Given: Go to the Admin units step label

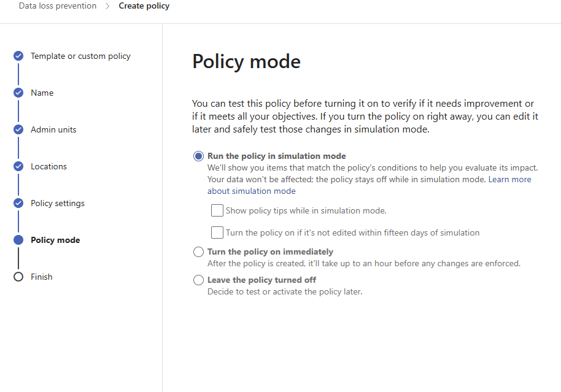Looking at the screenshot, I should [x=53, y=129].
